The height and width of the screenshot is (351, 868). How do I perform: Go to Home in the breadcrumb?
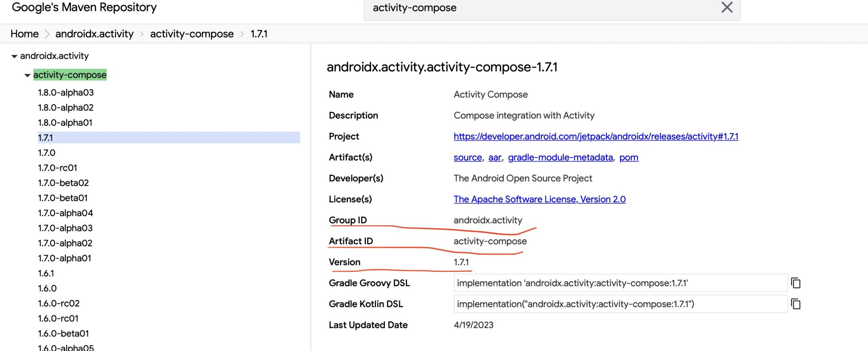click(x=24, y=34)
